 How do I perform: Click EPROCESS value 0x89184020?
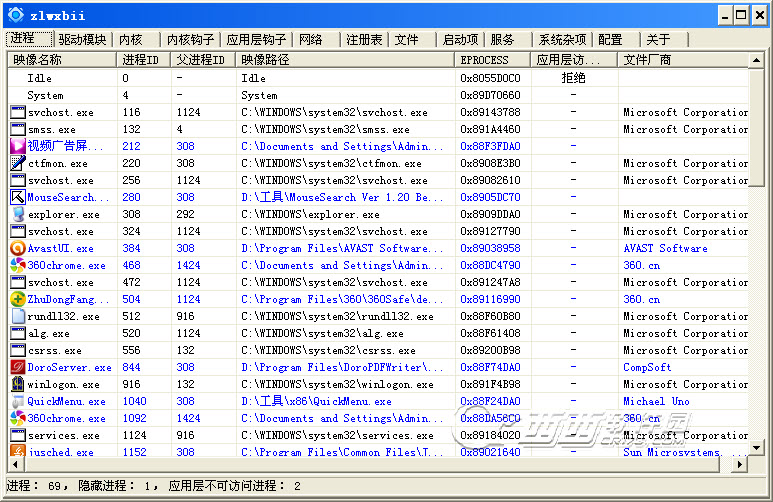490,435
